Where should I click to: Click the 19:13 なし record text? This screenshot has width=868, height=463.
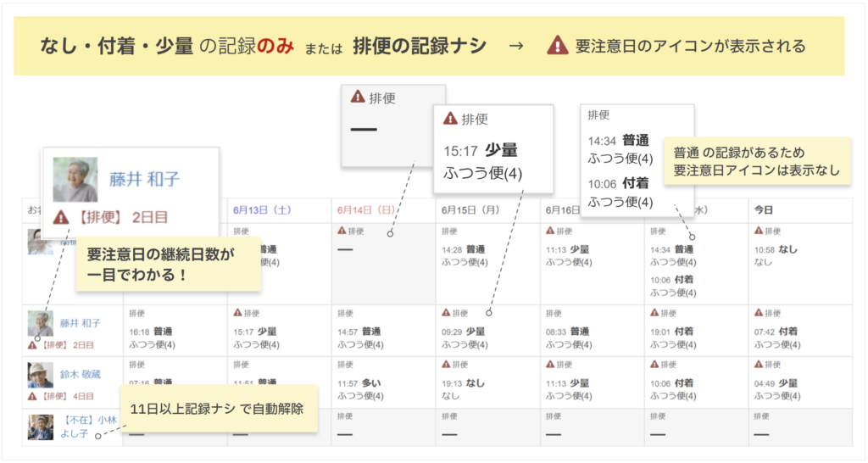tap(464, 383)
